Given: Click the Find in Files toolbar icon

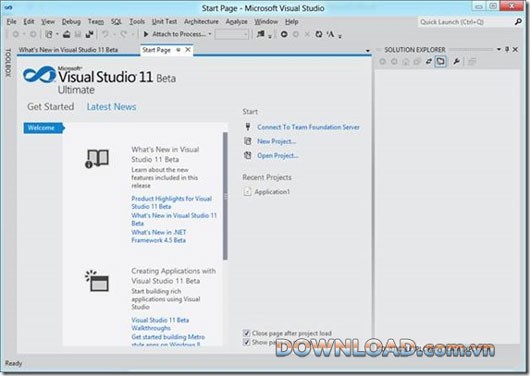Looking at the screenshot, I should (261, 34).
